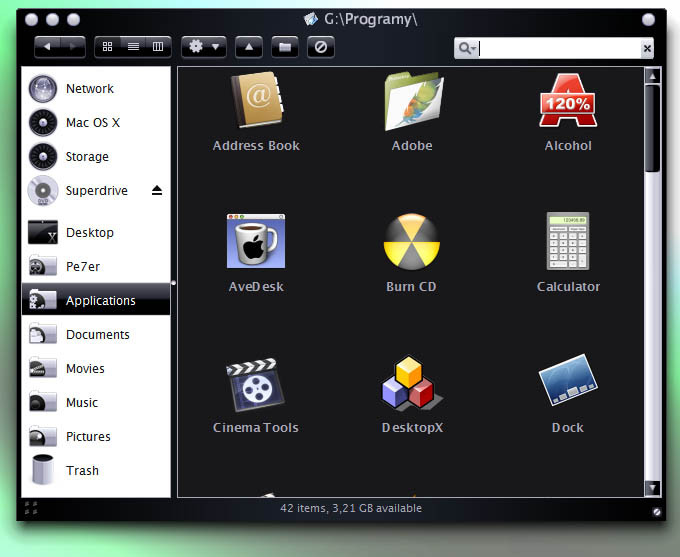Open Documents folder in sidebar
Image resolution: width=680 pixels, height=557 pixels.
96,334
